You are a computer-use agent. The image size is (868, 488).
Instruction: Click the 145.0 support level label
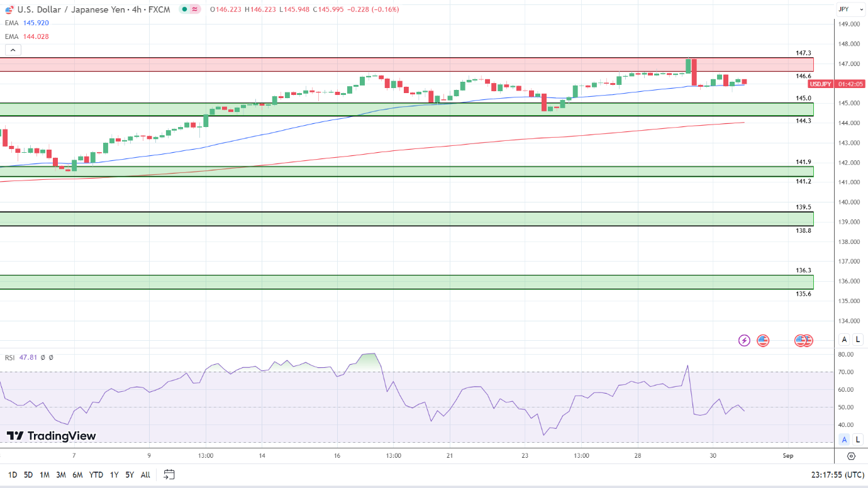point(803,98)
